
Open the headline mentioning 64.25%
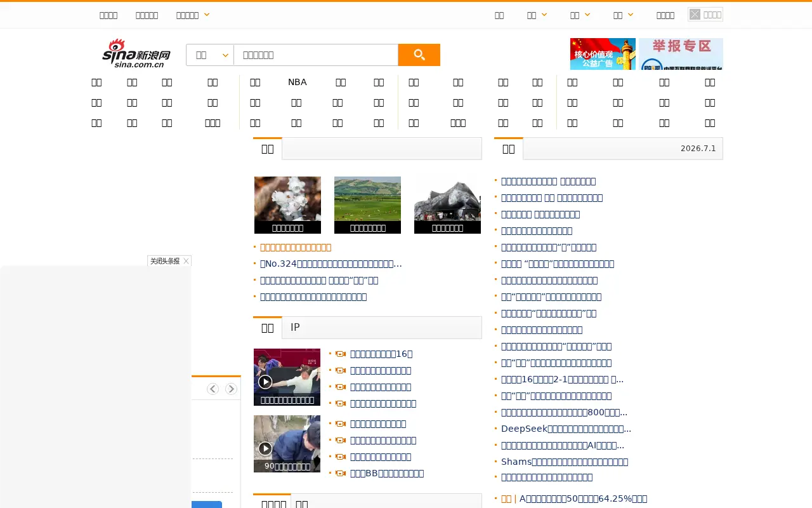(583, 498)
